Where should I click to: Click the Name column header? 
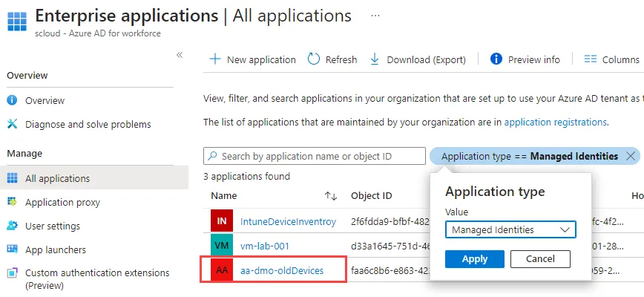coord(224,196)
